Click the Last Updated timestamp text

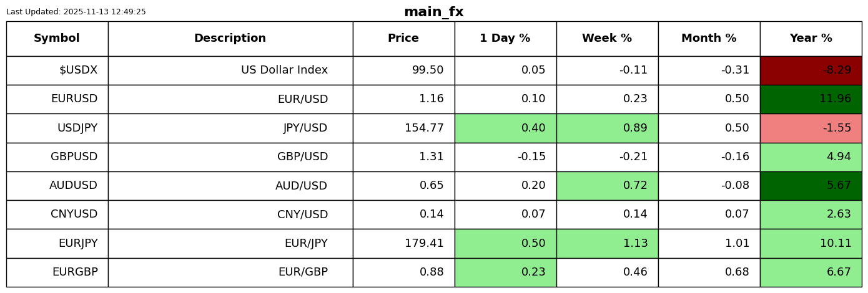[76, 12]
